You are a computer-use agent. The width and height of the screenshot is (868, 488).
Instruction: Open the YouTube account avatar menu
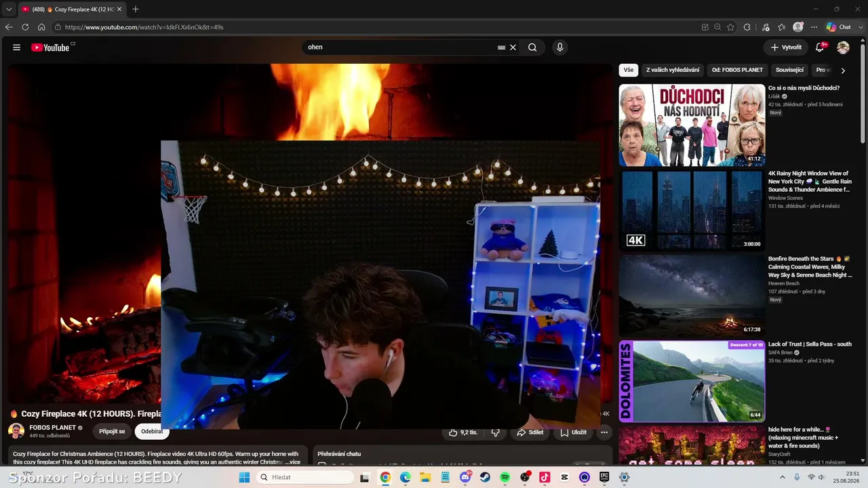coord(843,47)
